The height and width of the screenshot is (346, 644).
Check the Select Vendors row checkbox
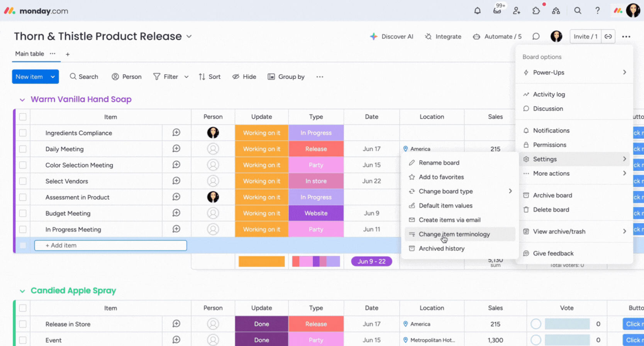click(23, 181)
